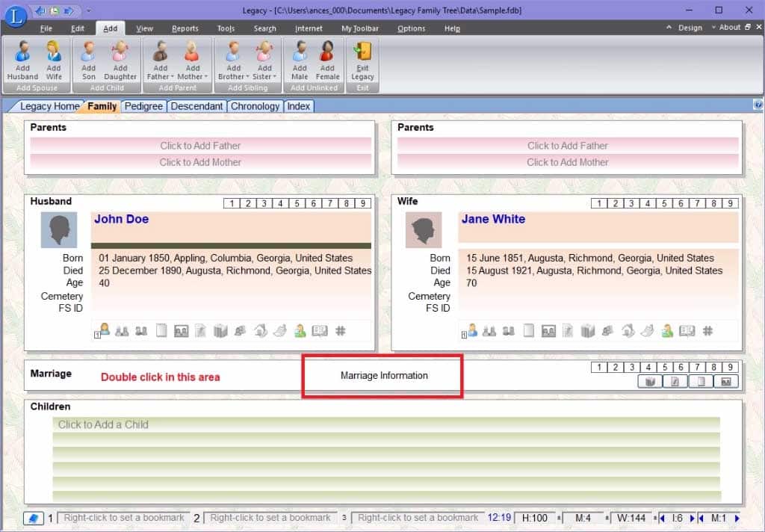The image size is (765, 532).
Task: Click the history icon between the arrows
Action: (x=55, y=10)
